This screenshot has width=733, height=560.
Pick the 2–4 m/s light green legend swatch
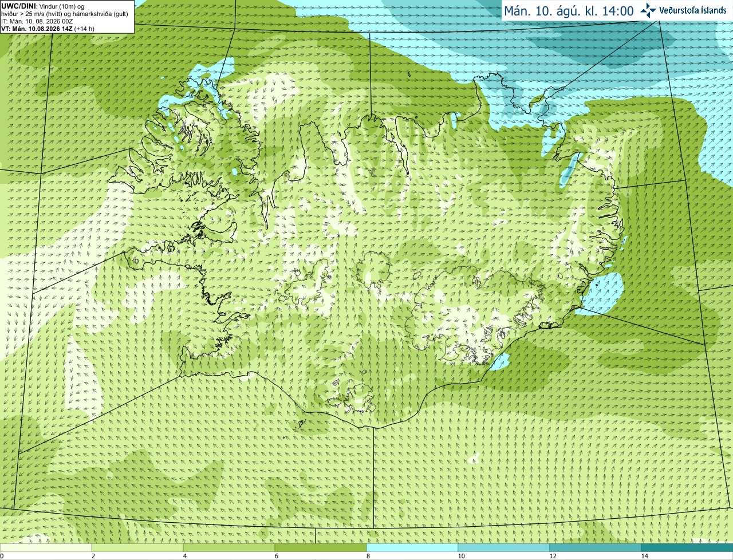137,548
